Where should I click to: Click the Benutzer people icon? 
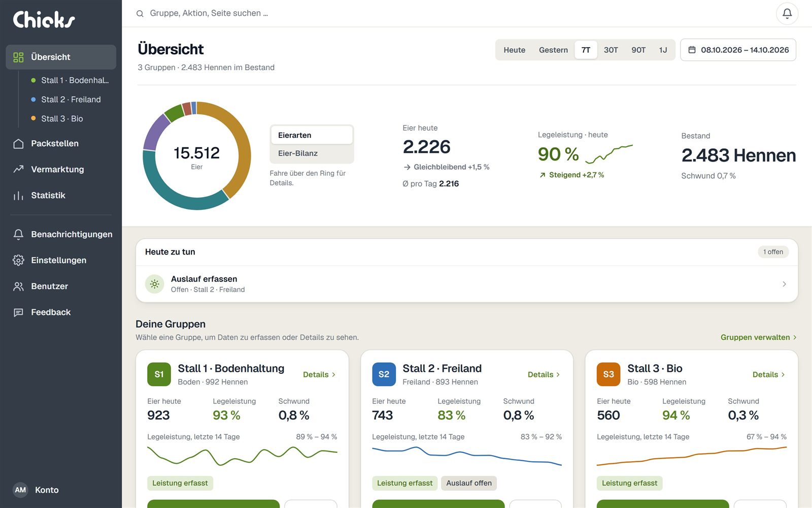pyautogui.click(x=18, y=287)
